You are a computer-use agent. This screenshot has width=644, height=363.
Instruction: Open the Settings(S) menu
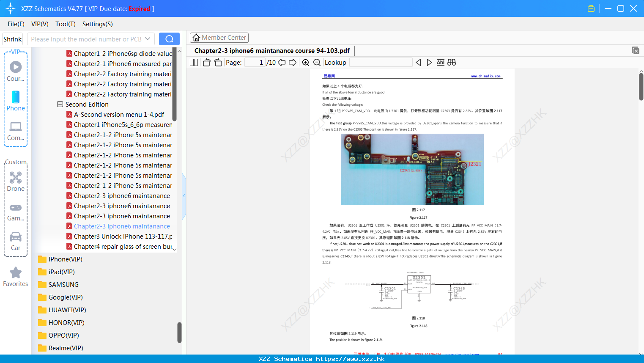[98, 24]
